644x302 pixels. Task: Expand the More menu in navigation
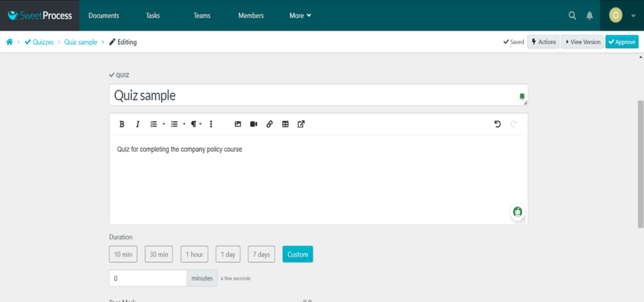click(300, 16)
